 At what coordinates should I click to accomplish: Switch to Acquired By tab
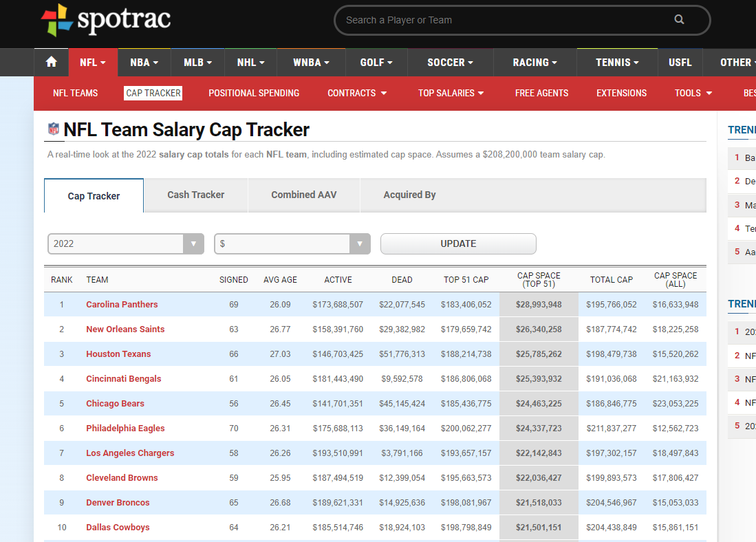409,195
